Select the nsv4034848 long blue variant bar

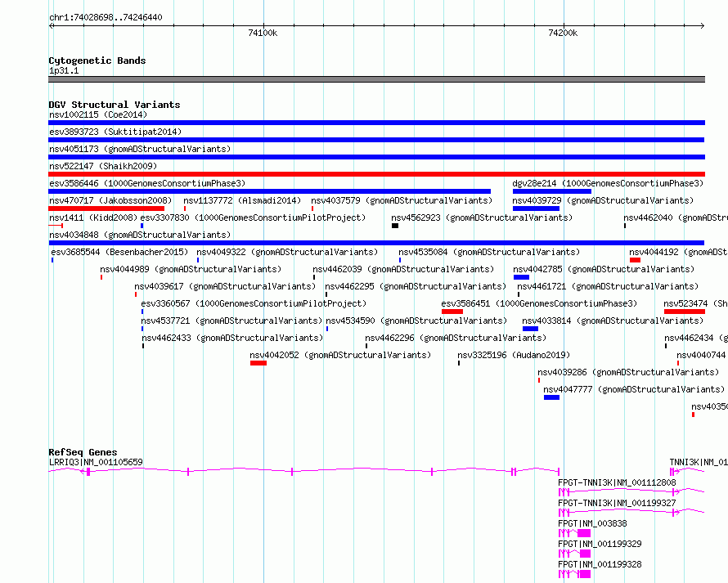click(x=376, y=243)
